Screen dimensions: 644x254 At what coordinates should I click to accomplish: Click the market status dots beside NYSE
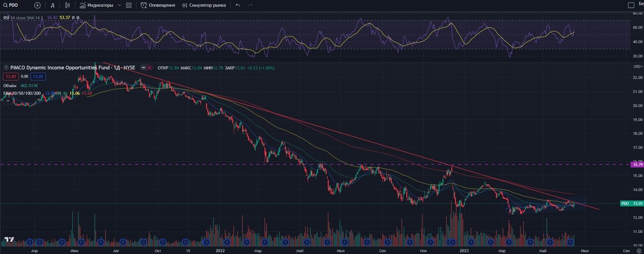(145, 68)
